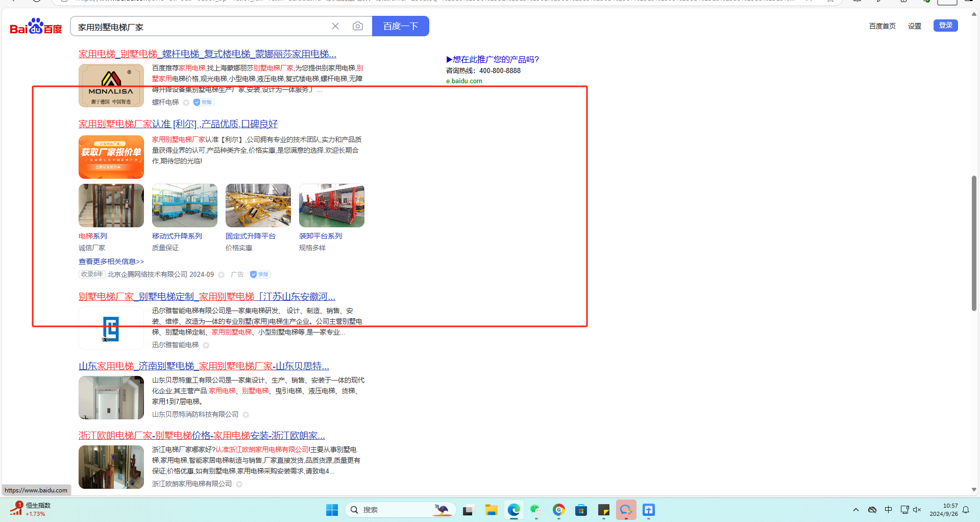This screenshot has height=522, width=980.
Task: Click the round icon beside 迅尔雅智能电梯
Action: click(x=206, y=345)
